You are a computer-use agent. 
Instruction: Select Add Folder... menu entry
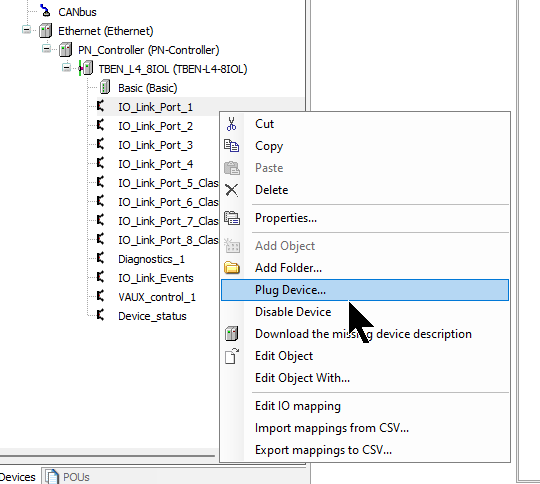click(x=365, y=268)
